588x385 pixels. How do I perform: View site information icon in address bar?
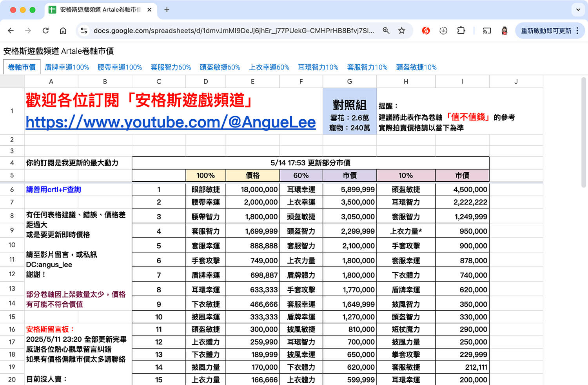click(x=83, y=31)
